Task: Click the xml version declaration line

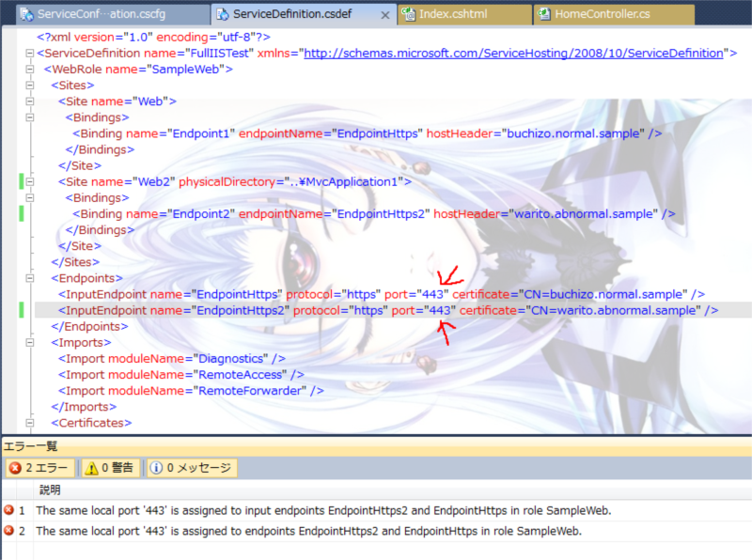Action: coord(153,37)
